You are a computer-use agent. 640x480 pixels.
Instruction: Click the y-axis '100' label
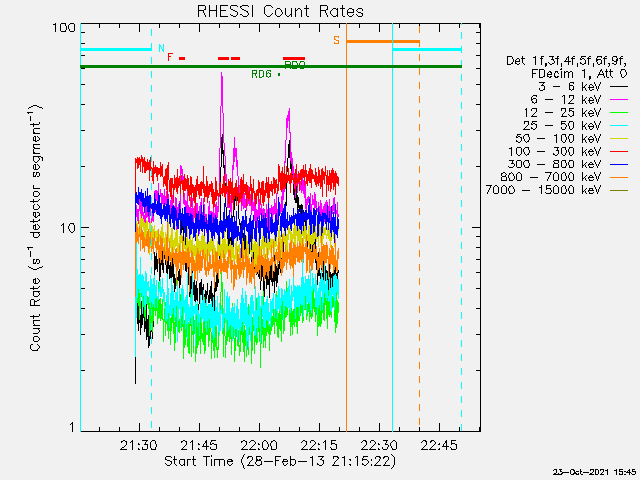[x=64, y=28]
